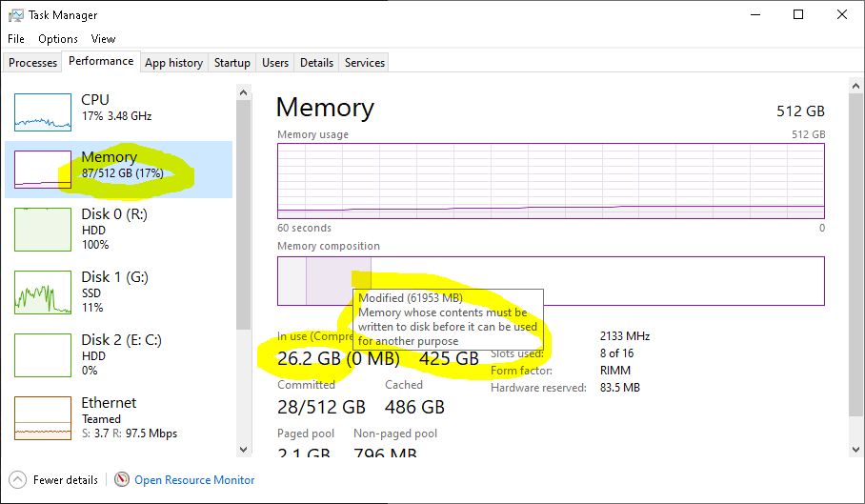This screenshot has height=504, width=865.
Task: Click the Memory composition bar
Action: 591,281
